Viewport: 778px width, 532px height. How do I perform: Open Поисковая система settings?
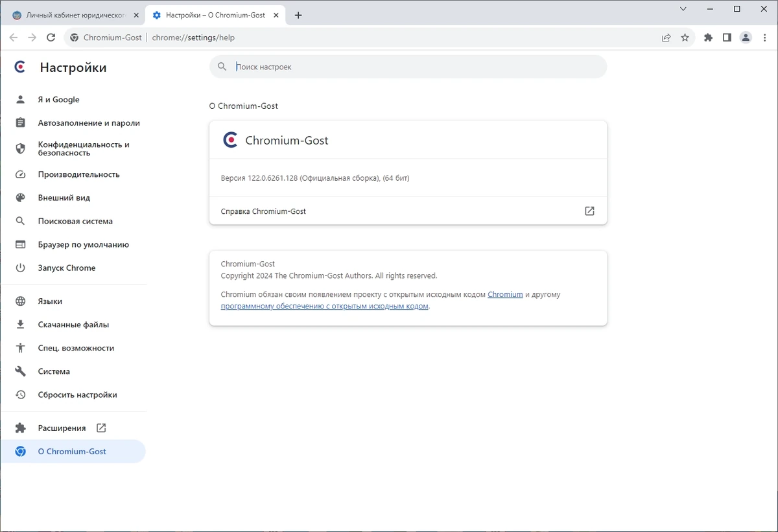(73, 221)
